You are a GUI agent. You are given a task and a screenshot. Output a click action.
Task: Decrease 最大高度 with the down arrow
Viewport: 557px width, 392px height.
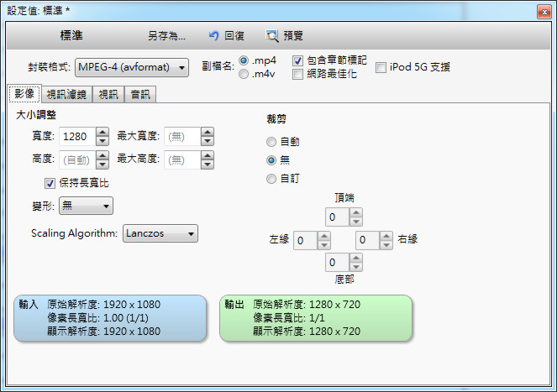coord(208,165)
